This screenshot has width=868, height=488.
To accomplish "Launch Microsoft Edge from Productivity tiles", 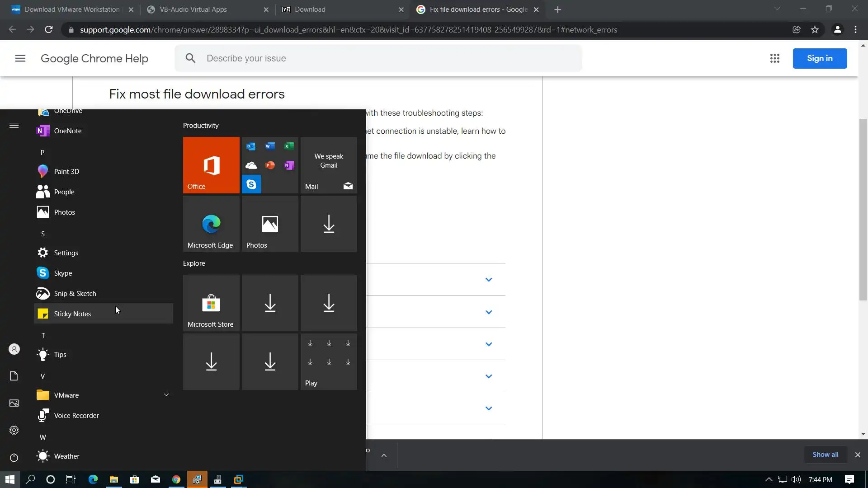I will click(211, 224).
